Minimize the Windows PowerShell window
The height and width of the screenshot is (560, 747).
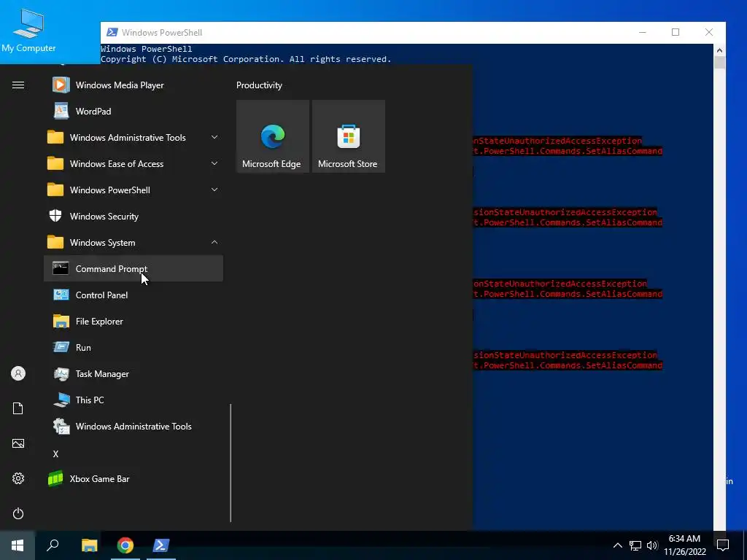[642, 32]
